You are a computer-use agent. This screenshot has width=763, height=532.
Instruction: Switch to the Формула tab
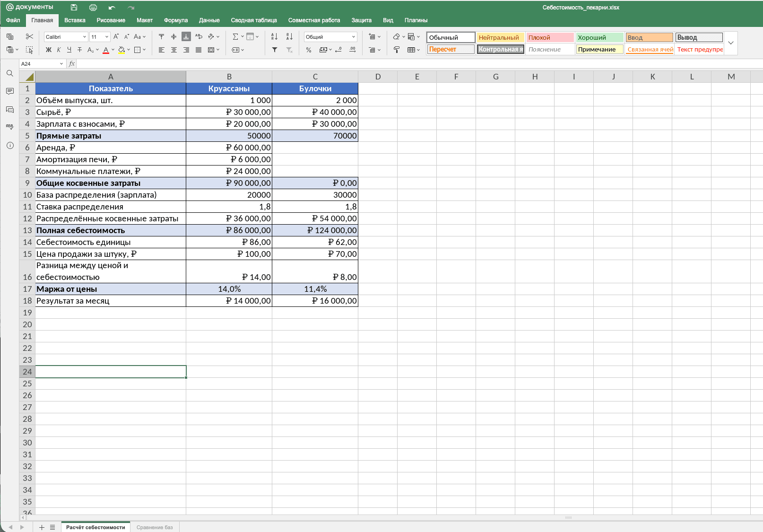tap(176, 20)
